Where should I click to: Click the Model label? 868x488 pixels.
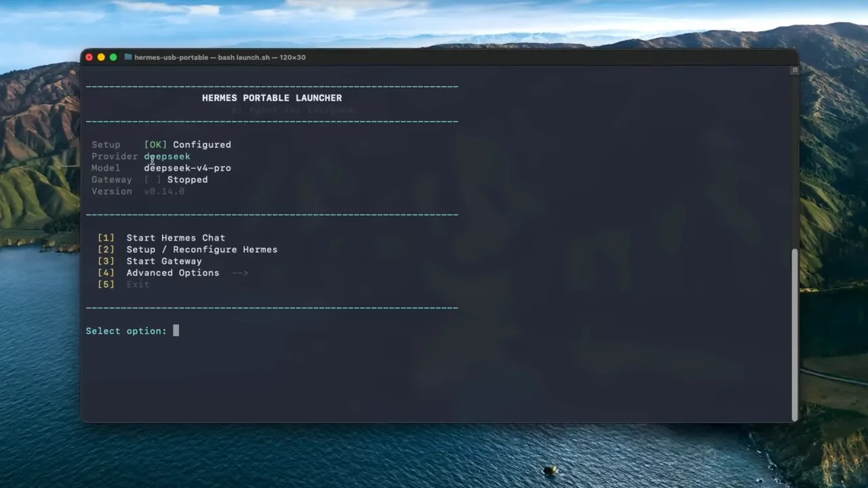tap(106, 168)
